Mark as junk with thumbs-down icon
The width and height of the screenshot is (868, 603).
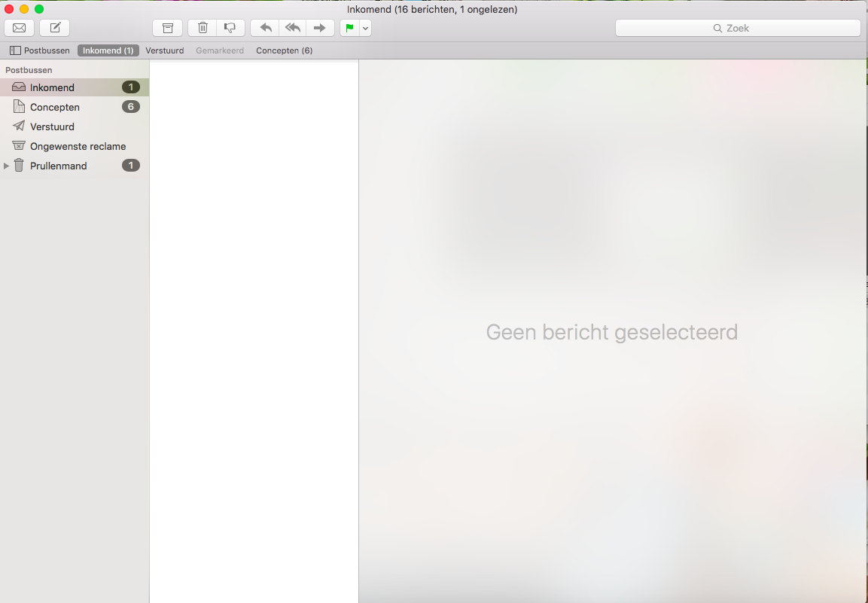tap(230, 28)
